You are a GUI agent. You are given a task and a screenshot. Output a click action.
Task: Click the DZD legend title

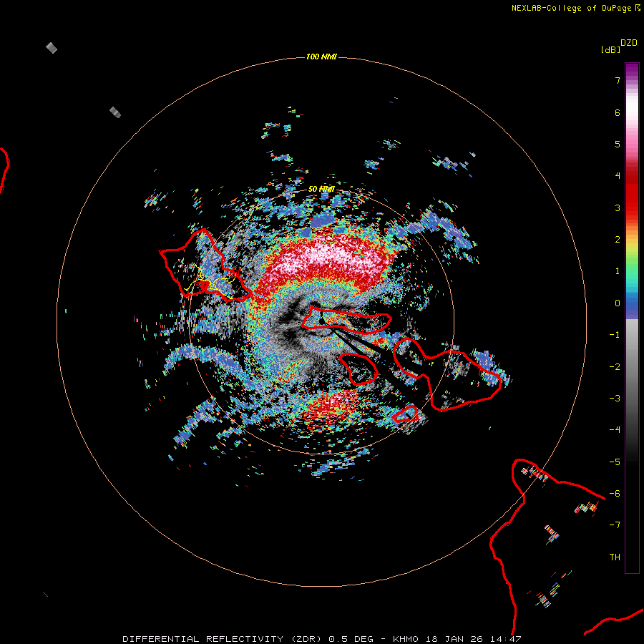(x=629, y=43)
